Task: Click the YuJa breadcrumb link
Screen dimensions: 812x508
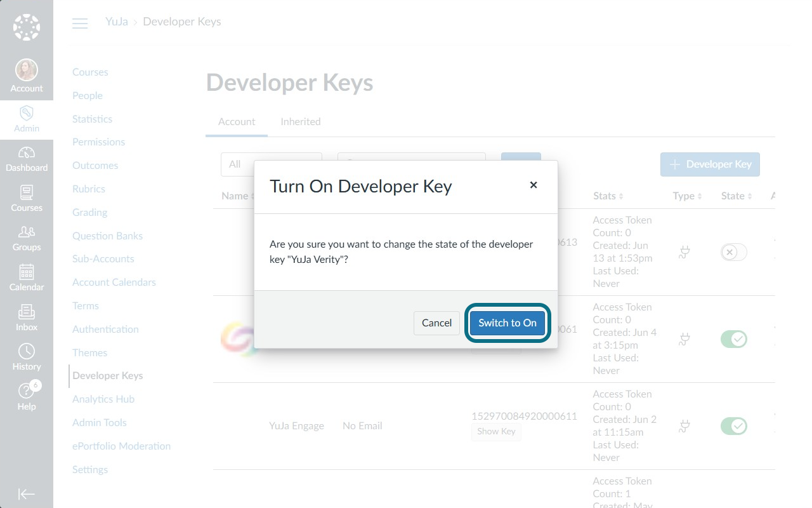Action: point(117,22)
